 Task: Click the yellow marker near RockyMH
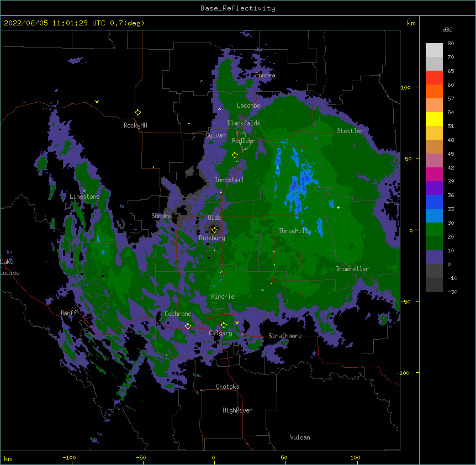(138, 113)
